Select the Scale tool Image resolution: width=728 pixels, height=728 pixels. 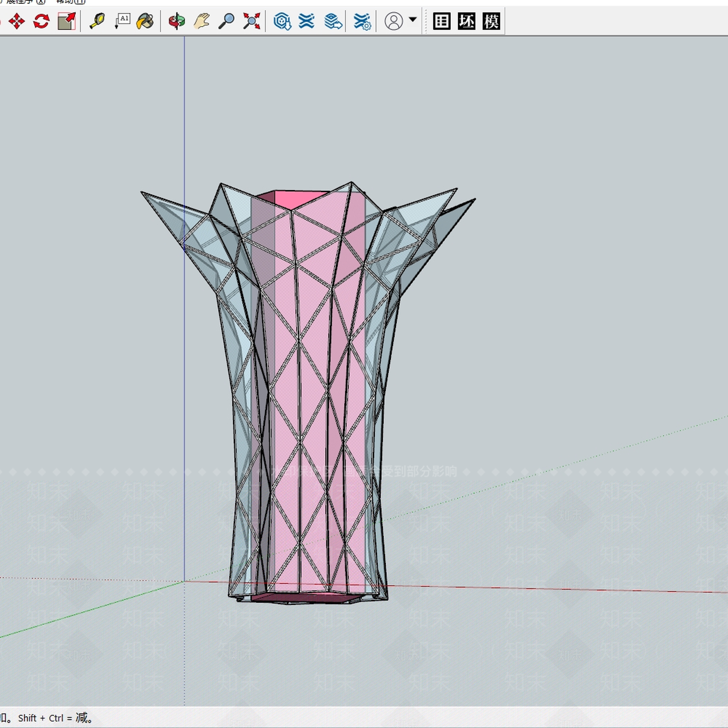pos(66,21)
